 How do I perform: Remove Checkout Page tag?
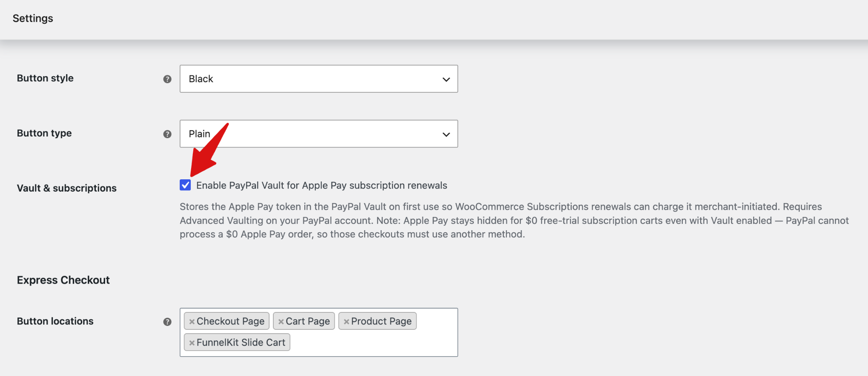[x=192, y=322]
